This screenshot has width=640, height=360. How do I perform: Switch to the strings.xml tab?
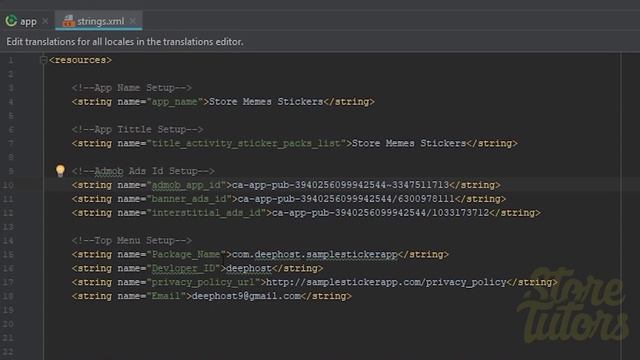point(98,21)
